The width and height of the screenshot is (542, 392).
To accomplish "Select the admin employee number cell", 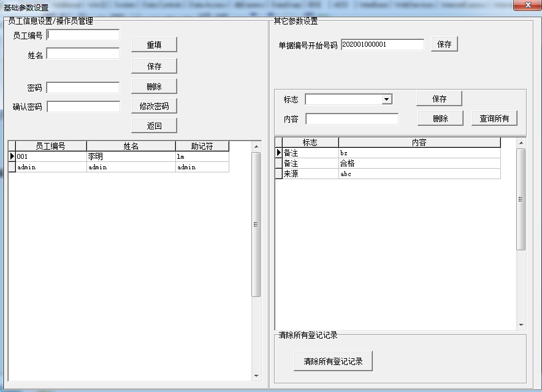I will (51, 167).
